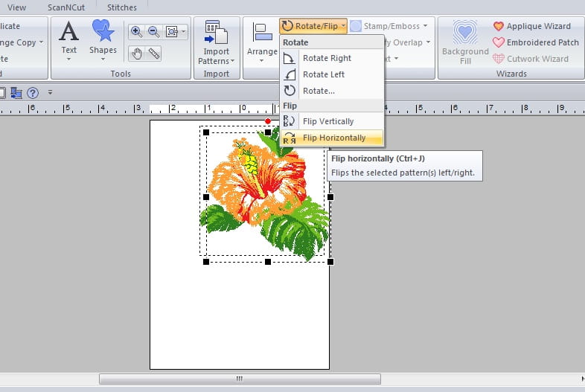Switch to the Stitches ribbon tab
The image size is (585, 392).
(121, 7)
